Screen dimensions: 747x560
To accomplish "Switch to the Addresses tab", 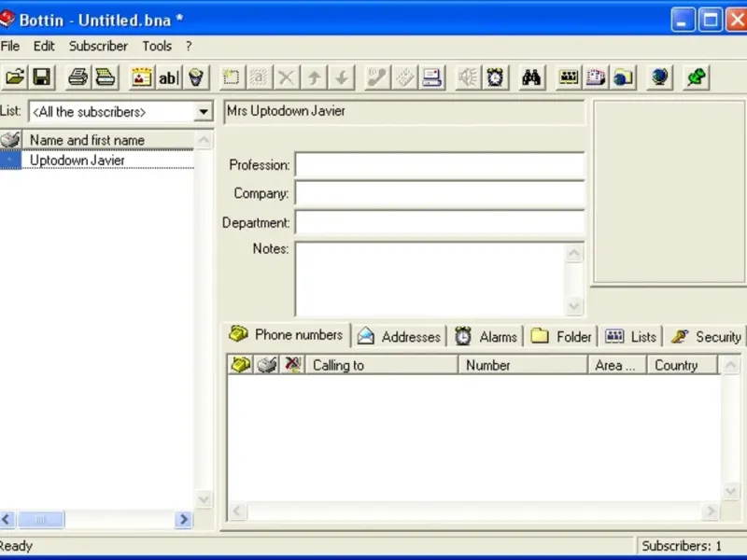I will point(400,337).
